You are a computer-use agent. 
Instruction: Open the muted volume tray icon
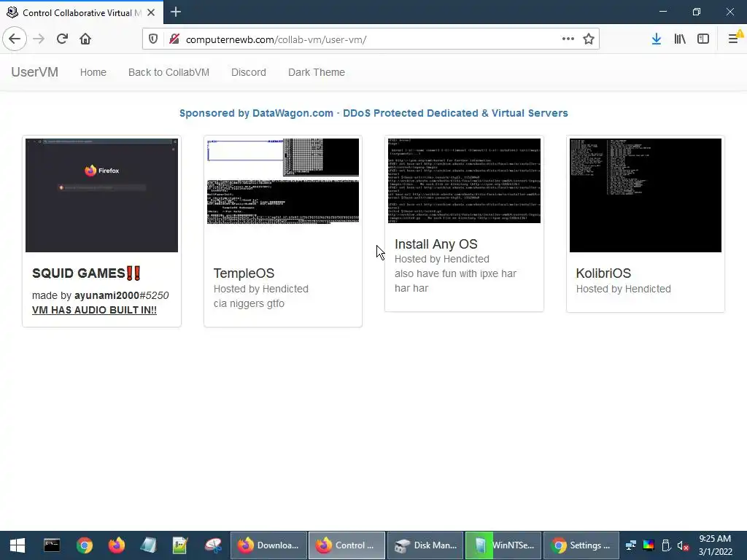pos(683,545)
